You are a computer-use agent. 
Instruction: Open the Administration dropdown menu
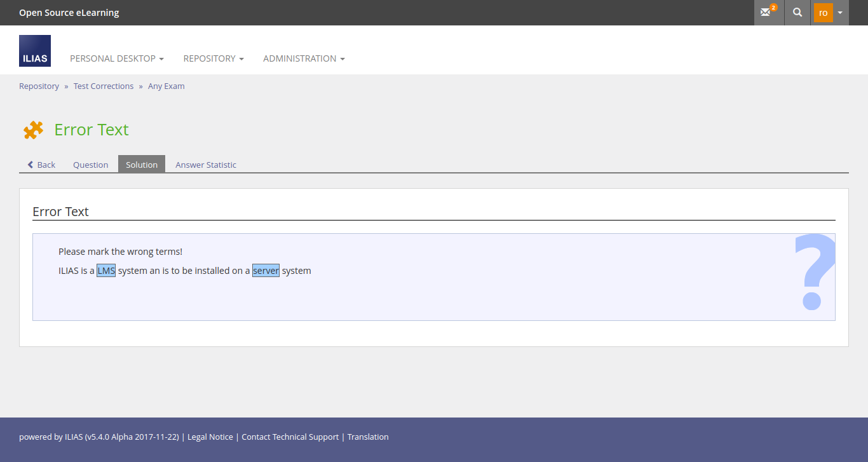(x=304, y=58)
